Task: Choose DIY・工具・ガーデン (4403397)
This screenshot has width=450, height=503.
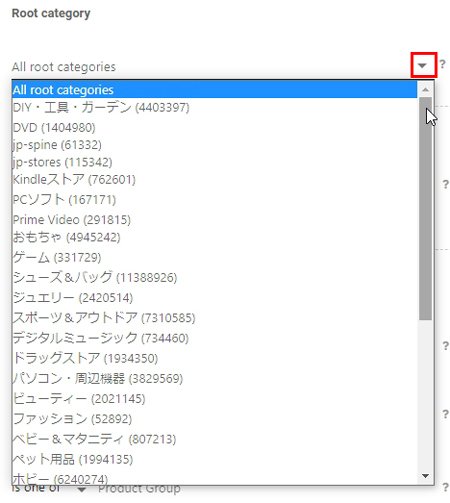Action: pos(214,107)
